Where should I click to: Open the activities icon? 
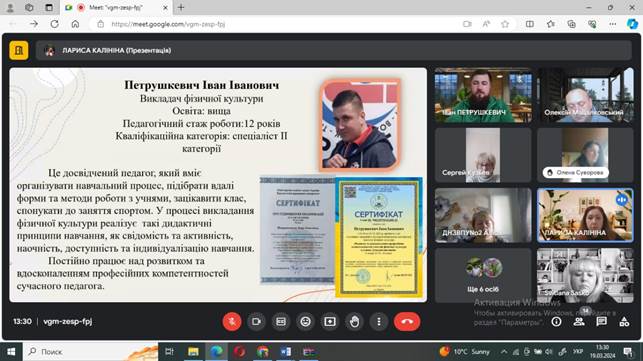point(624,322)
